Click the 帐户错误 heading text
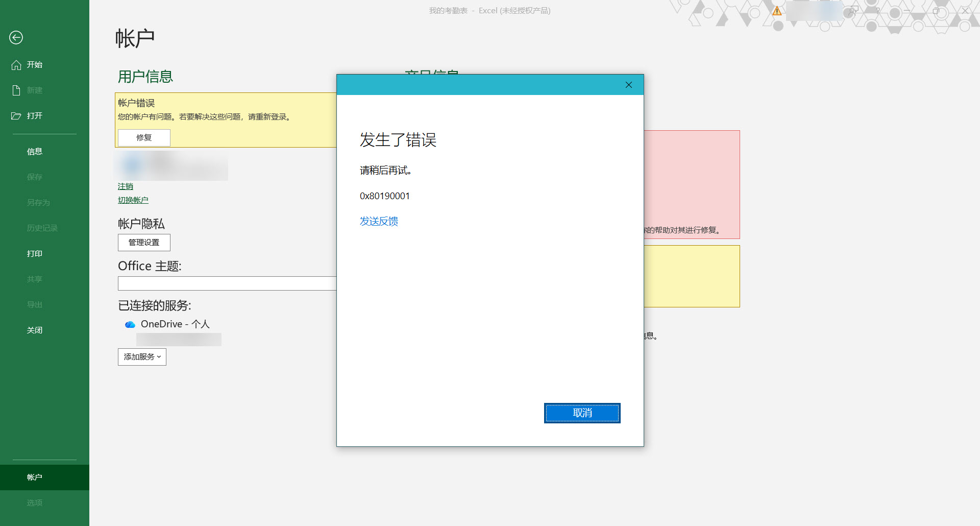Screen dimensions: 980x526 click(136, 103)
